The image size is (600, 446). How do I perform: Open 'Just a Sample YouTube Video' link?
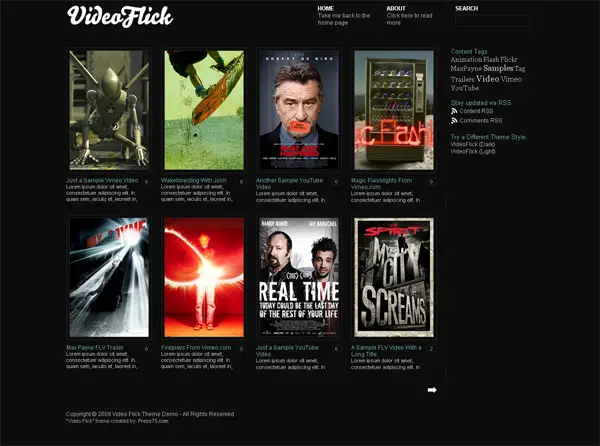[x=287, y=351]
